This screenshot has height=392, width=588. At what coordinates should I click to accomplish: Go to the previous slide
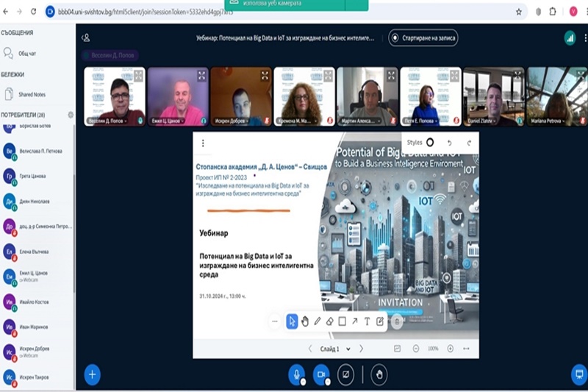(x=309, y=349)
